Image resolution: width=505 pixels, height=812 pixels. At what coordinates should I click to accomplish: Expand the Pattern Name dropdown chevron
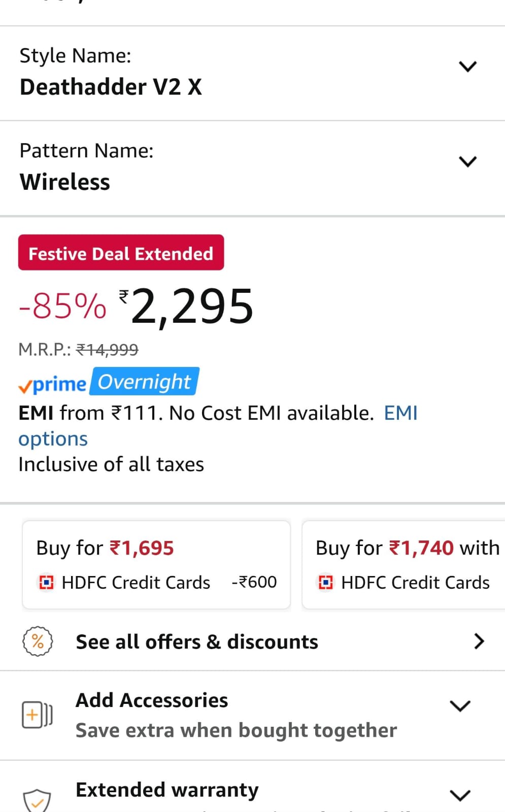click(x=467, y=161)
